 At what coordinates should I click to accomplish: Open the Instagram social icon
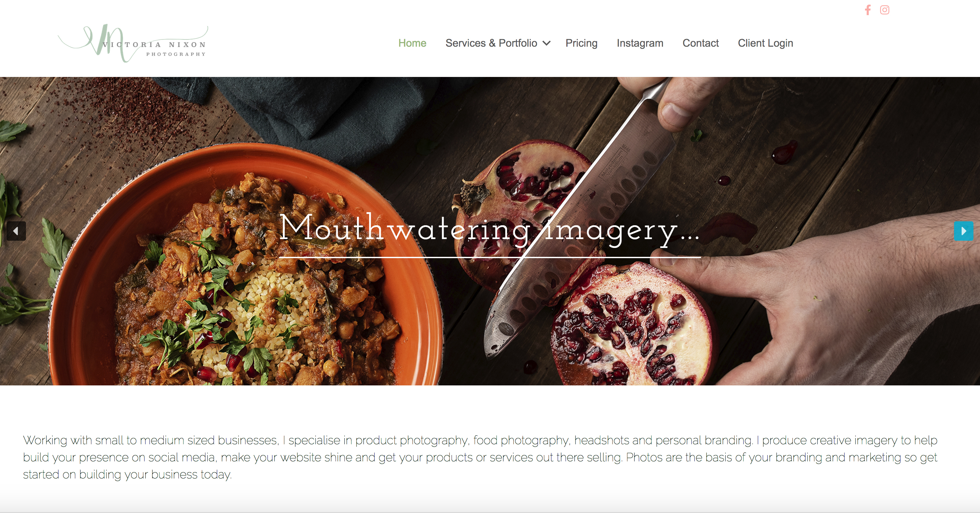[x=884, y=10]
